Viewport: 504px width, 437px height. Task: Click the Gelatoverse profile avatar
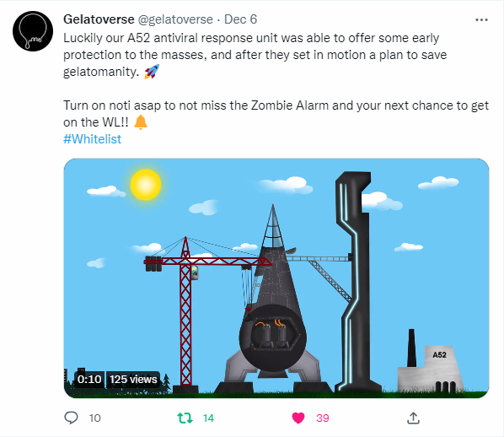[x=33, y=31]
